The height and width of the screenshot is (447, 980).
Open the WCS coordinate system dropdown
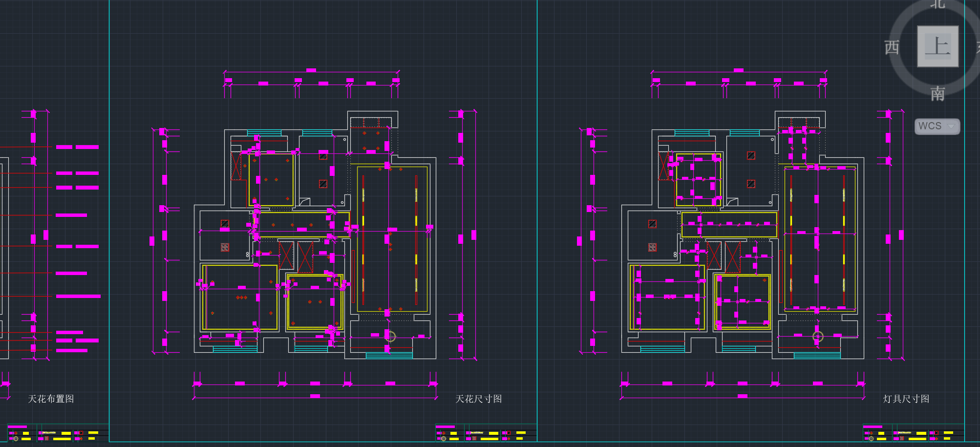click(937, 126)
